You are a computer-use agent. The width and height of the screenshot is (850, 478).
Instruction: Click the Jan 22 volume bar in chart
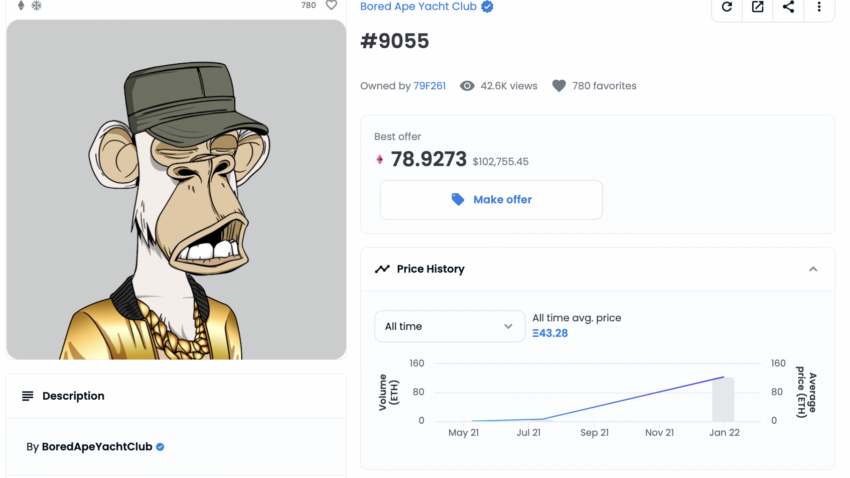[x=723, y=399]
